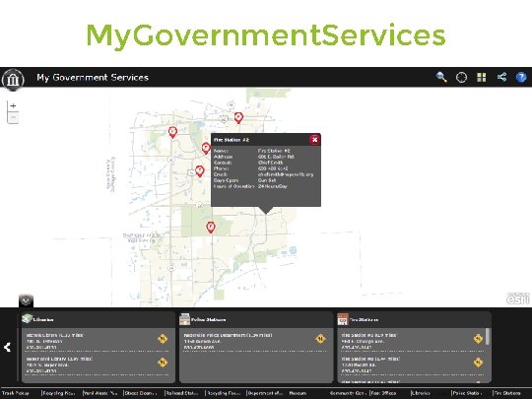The width and height of the screenshot is (532, 399).
Task: Open the basemap grid icon
Action: (x=482, y=78)
